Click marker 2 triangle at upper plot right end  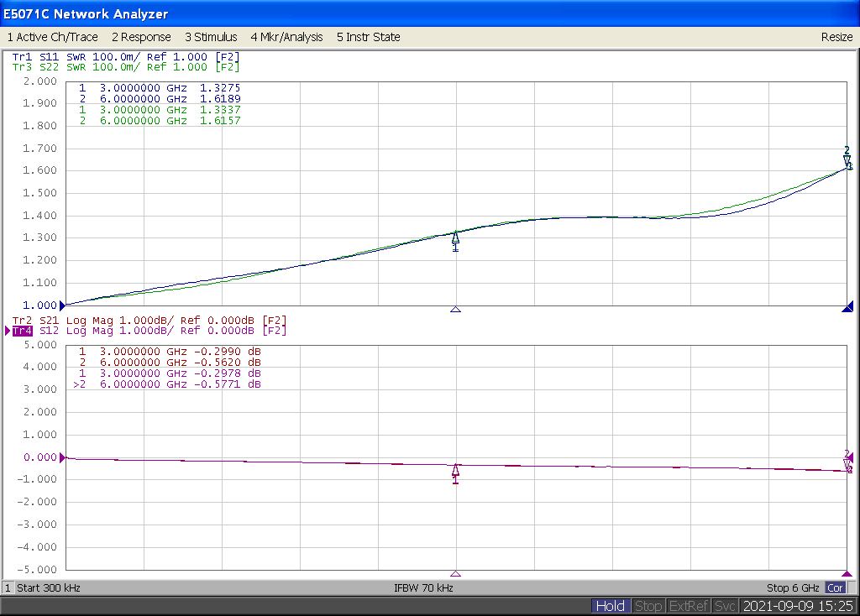point(847,159)
